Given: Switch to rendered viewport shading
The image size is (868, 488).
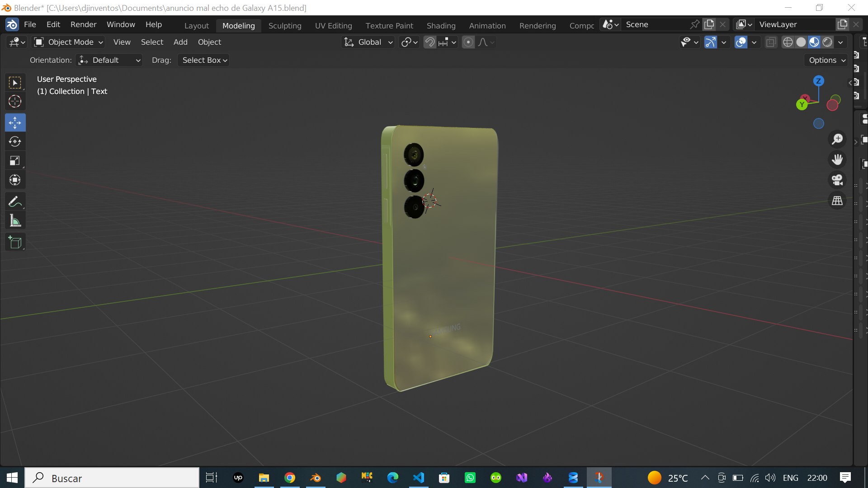Looking at the screenshot, I should point(827,42).
